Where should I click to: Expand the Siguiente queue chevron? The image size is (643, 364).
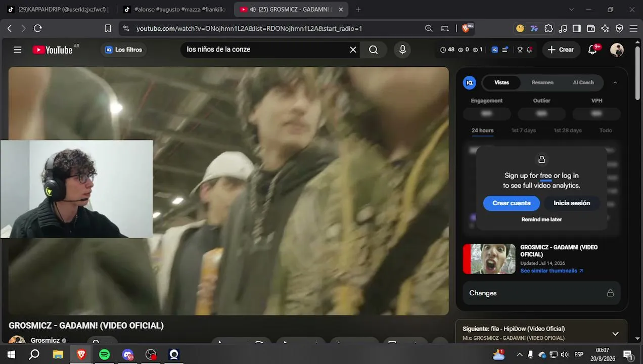click(x=615, y=334)
